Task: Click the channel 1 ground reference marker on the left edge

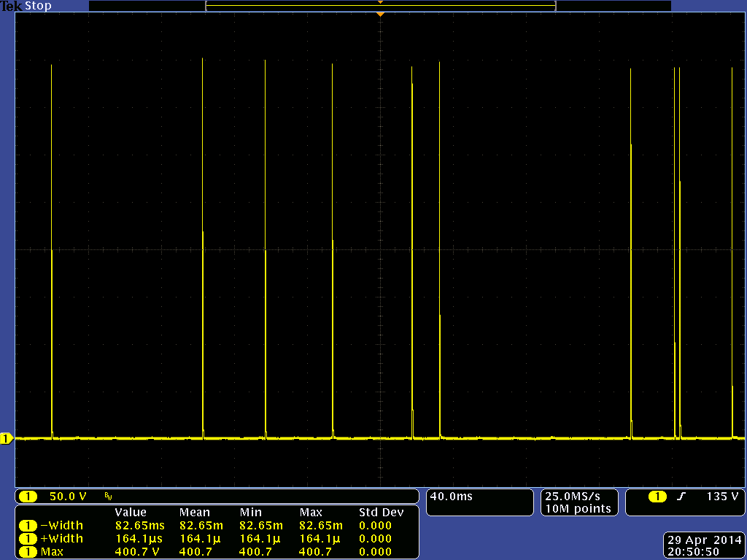Action: coord(7,438)
